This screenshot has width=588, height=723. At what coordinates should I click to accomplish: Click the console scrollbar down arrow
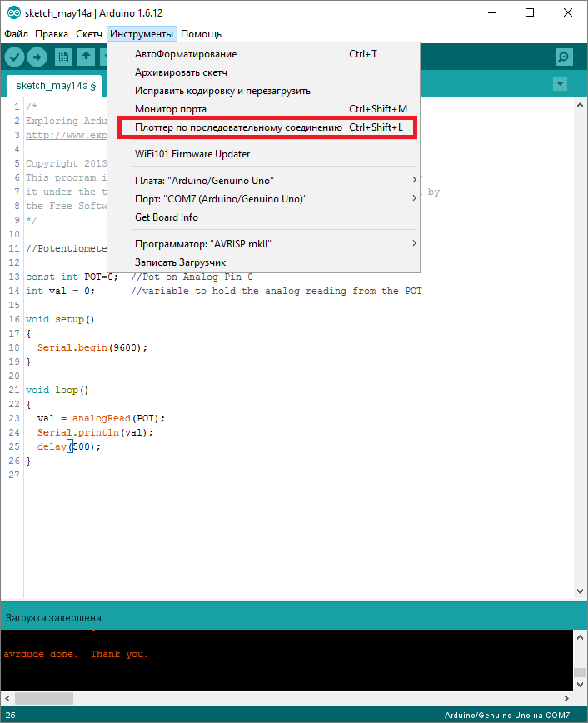coord(581,685)
